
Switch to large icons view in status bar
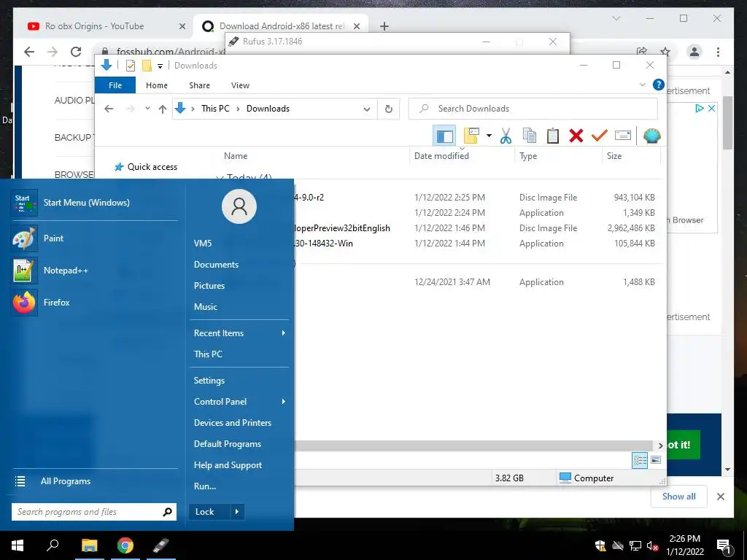656,460
